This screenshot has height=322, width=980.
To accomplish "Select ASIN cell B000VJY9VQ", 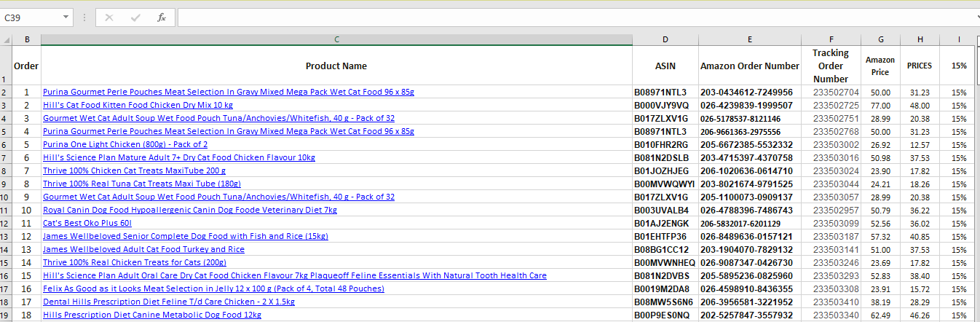I will (665, 105).
